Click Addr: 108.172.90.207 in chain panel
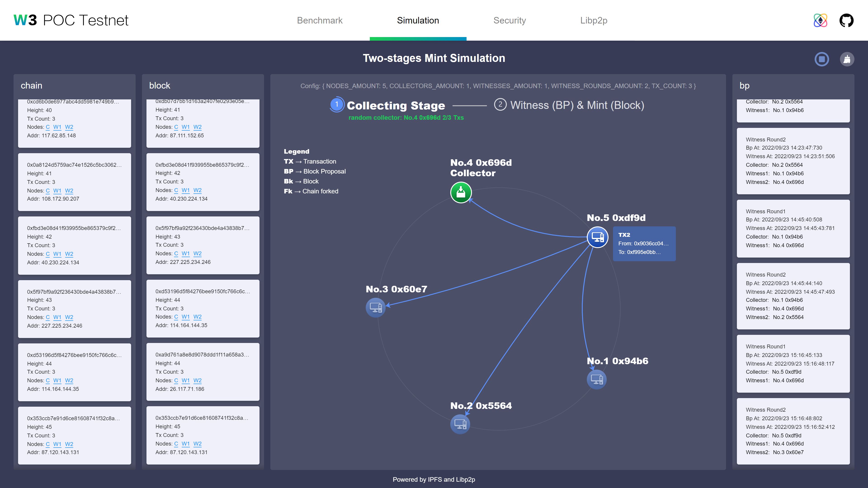Viewport: 868px width, 488px height. coord(53,199)
